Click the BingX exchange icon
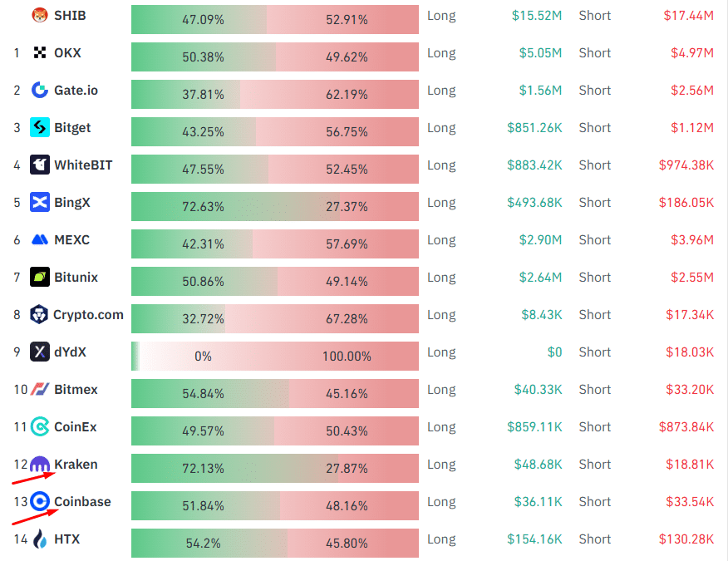 tap(40, 202)
